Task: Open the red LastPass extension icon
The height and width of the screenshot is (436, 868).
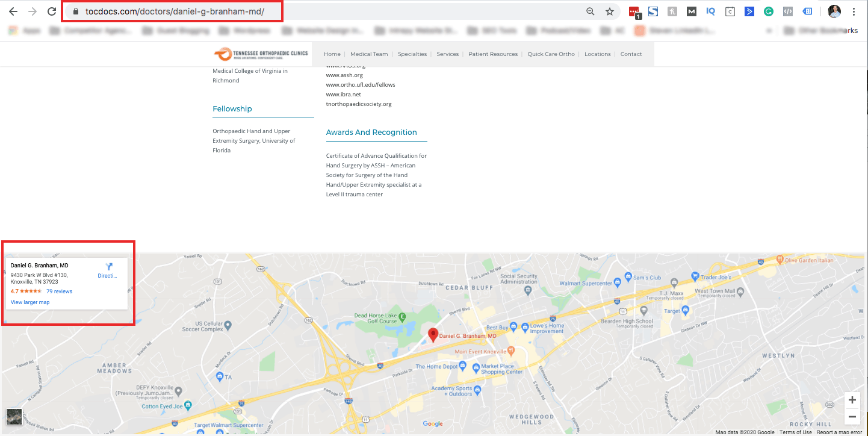Action: (x=634, y=12)
